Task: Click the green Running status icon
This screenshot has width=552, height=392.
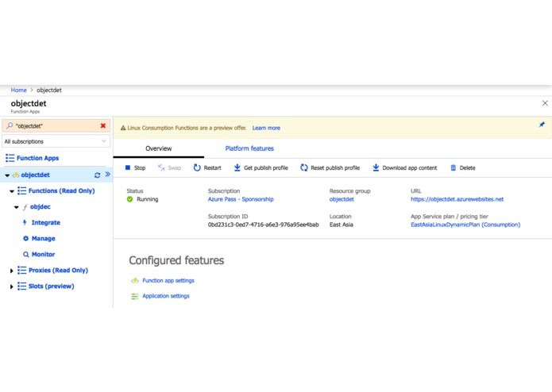Action: coord(129,199)
